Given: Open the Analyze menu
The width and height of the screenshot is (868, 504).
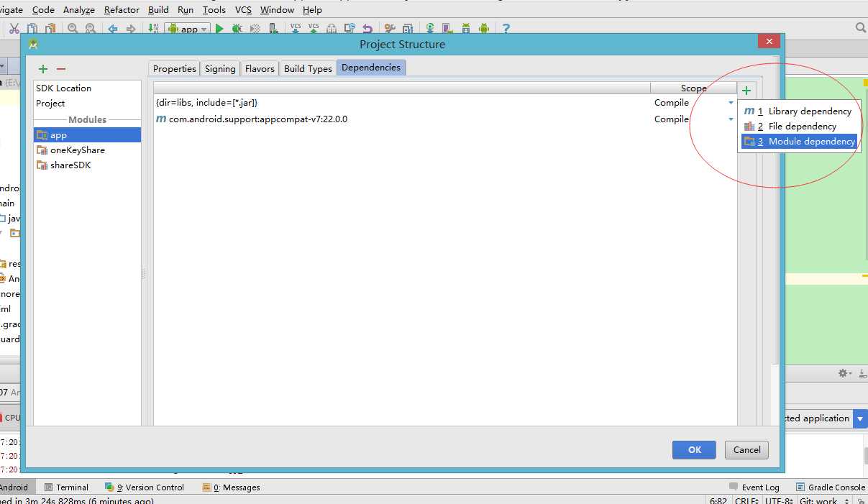Looking at the screenshot, I should point(79,10).
